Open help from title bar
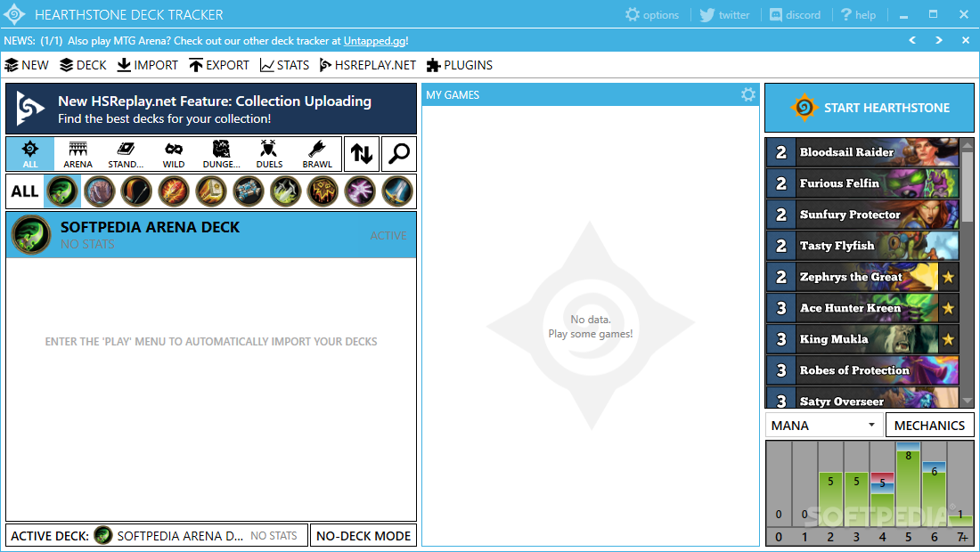The height and width of the screenshot is (552, 980). 858,14
